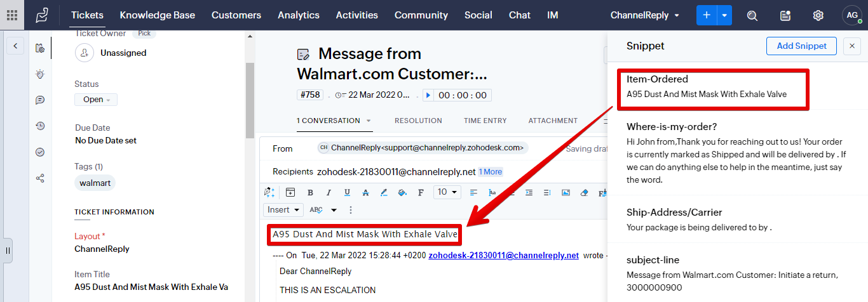Open the history clock sidebar icon
This screenshot has height=302, width=868.
[40, 126]
